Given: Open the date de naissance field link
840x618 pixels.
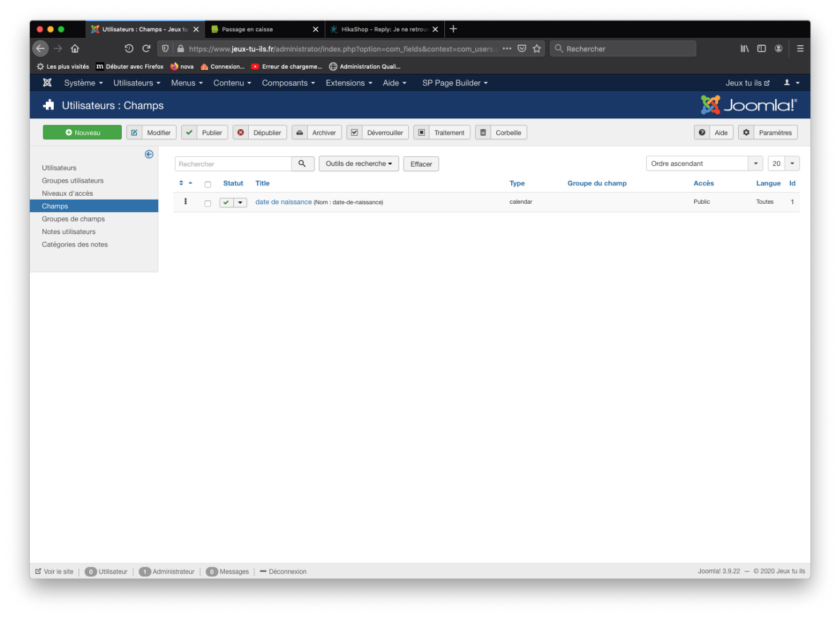Looking at the screenshot, I should tap(284, 202).
